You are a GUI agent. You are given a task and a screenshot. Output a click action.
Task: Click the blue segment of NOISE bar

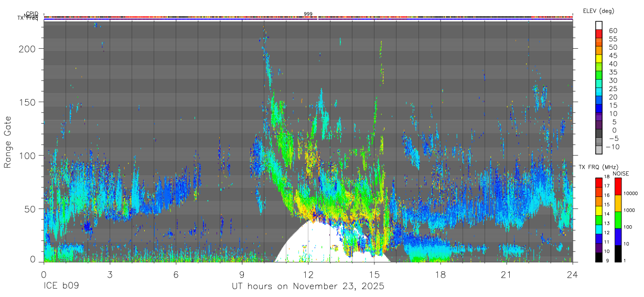[x=618, y=237]
